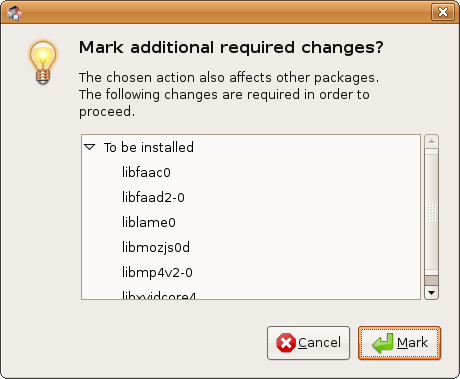
Task: Collapse the 'To be installed' group
Action: pyautogui.click(x=90, y=147)
